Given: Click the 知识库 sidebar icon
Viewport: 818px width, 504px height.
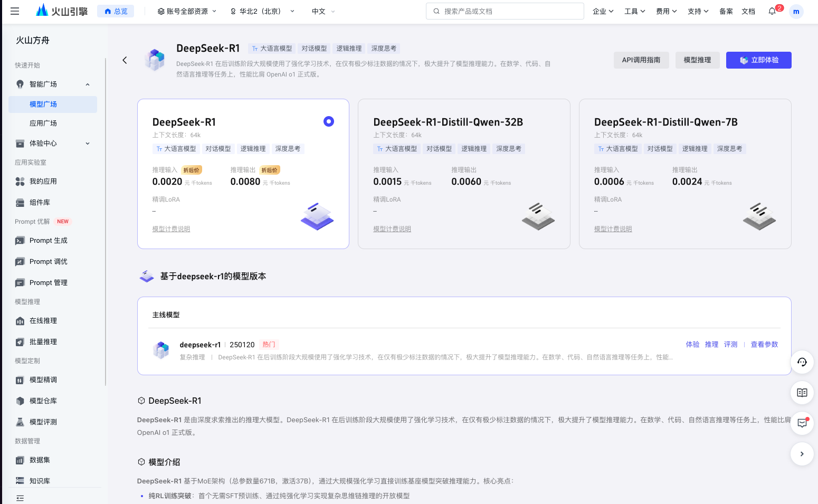Looking at the screenshot, I should [20, 481].
